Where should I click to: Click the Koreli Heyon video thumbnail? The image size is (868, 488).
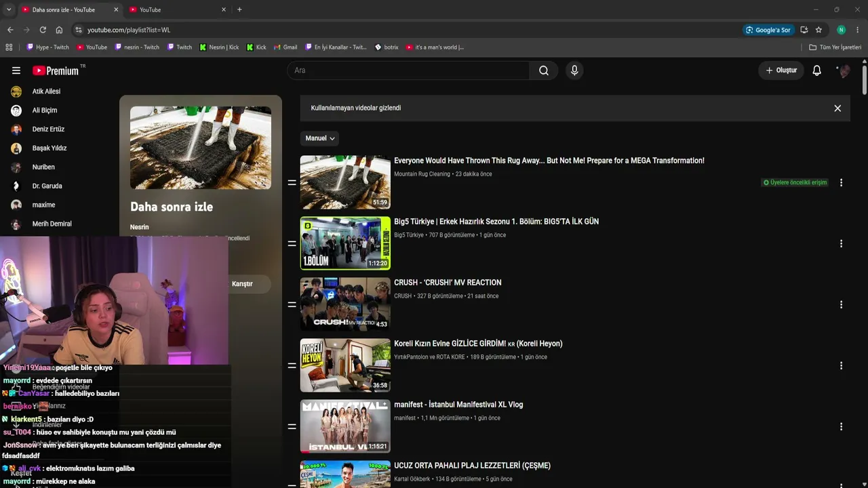pyautogui.click(x=345, y=365)
